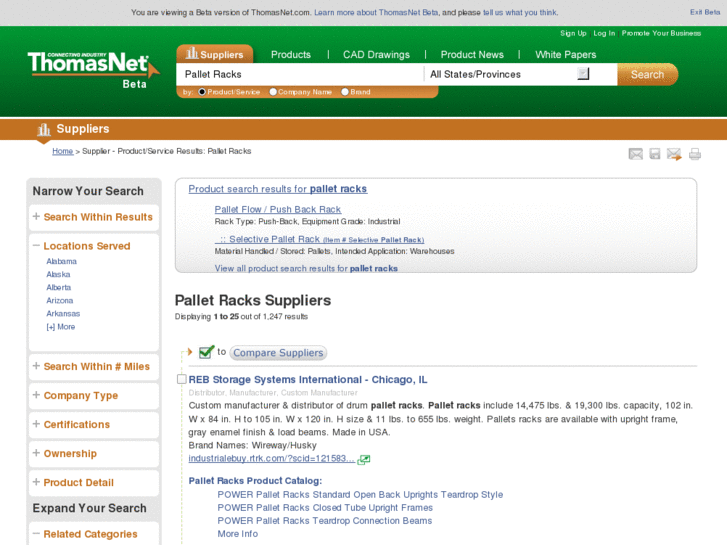Click the forward email arrow icon
The image size is (727, 545).
[674, 154]
